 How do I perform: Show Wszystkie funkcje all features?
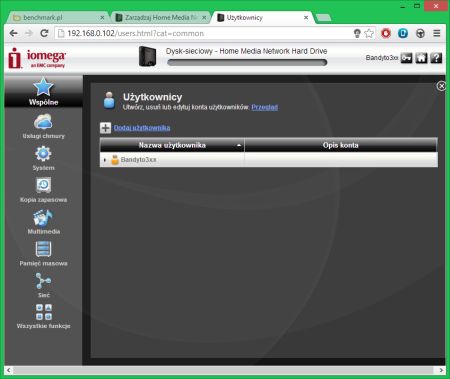click(43, 316)
